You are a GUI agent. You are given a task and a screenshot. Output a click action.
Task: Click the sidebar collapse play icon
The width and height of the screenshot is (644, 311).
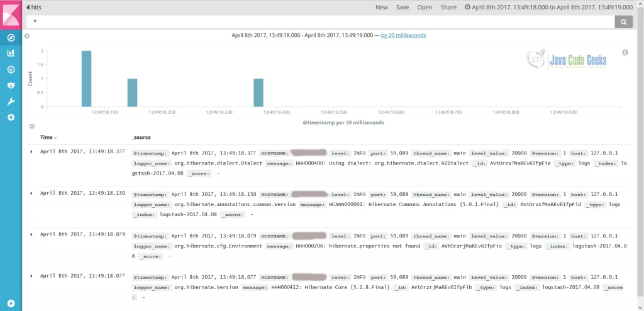(11, 303)
